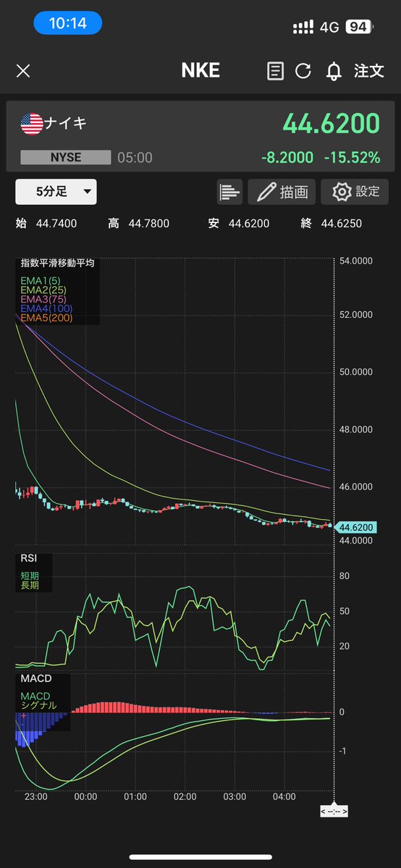Screen dimensions: 401x868
Task: Tap the US flag next to ナイキ
Action: pyautogui.click(x=32, y=124)
